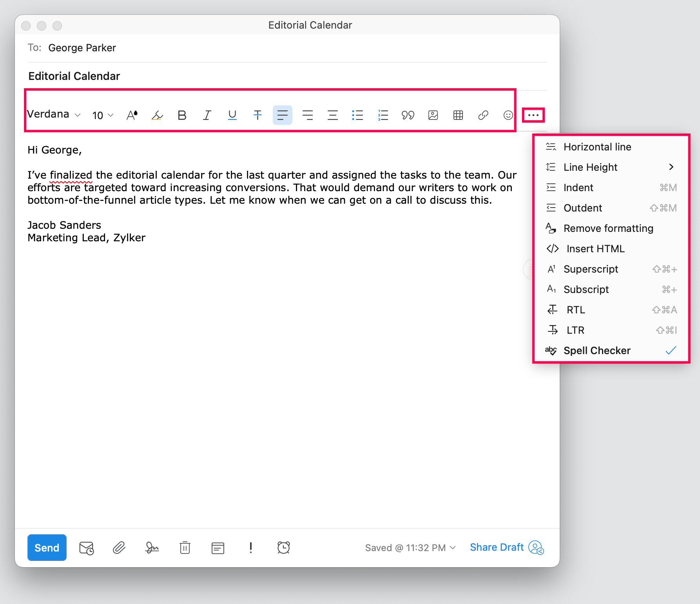Choose Insert HTML menu option
This screenshot has width=700, height=604.
[595, 249]
